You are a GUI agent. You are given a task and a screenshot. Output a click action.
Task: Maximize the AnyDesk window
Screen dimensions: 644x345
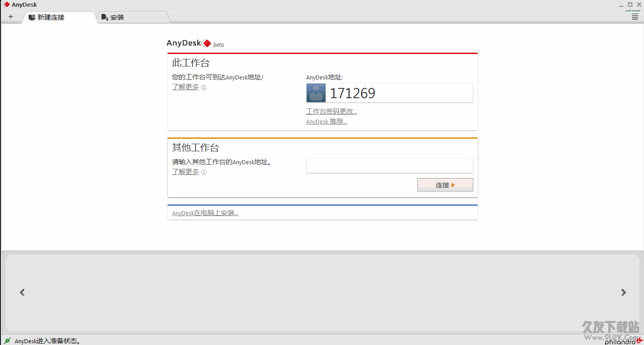[x=630, y=4]
